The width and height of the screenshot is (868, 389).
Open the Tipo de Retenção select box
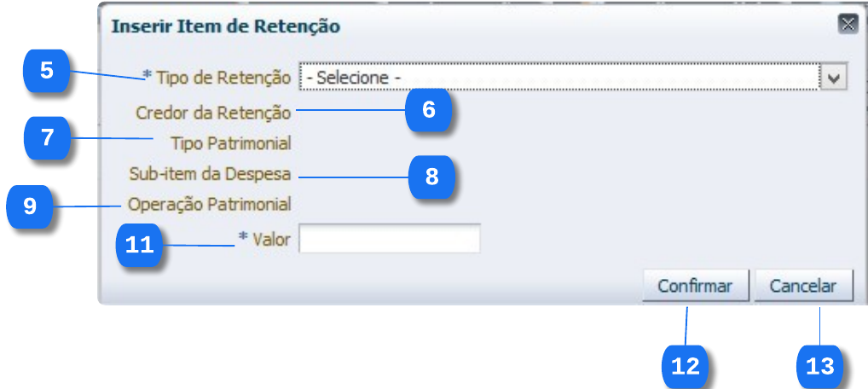coord(558,78)
